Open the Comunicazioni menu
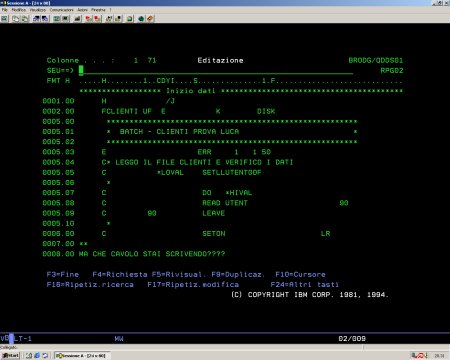Viewport: 450px width, 360px height. [x=62, y=10]
